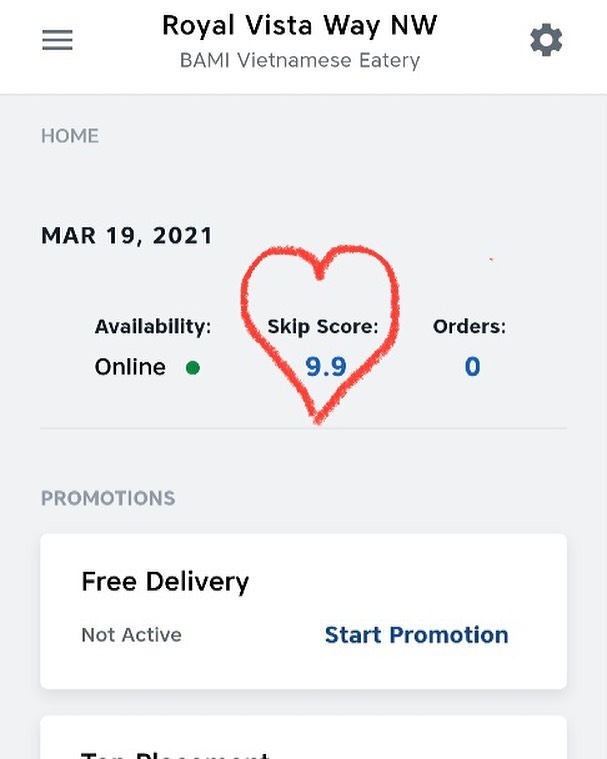The height and width of the screenshot is (759, 607).
Task: Go to the HOME breadcrumb
Action: (x=70, y=136)
